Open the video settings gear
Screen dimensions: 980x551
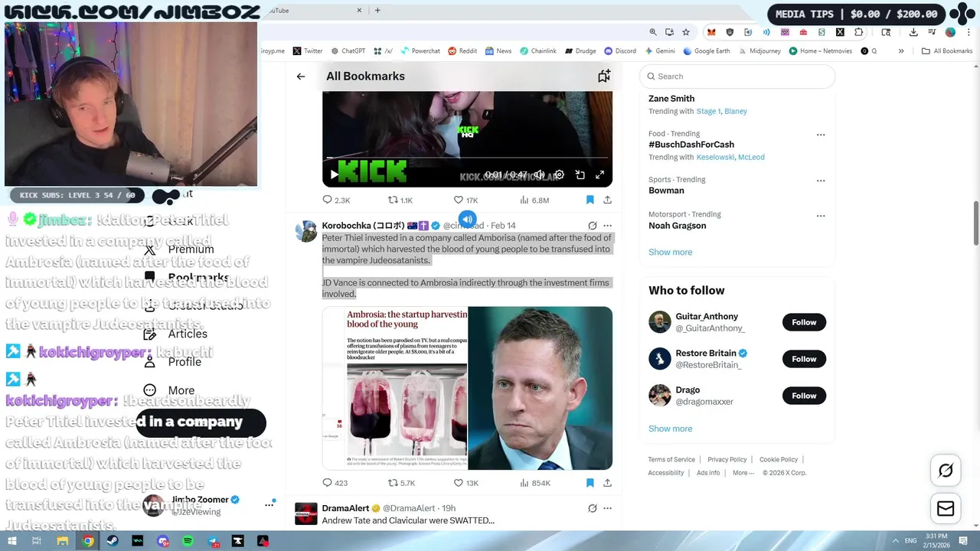[560, 174]
